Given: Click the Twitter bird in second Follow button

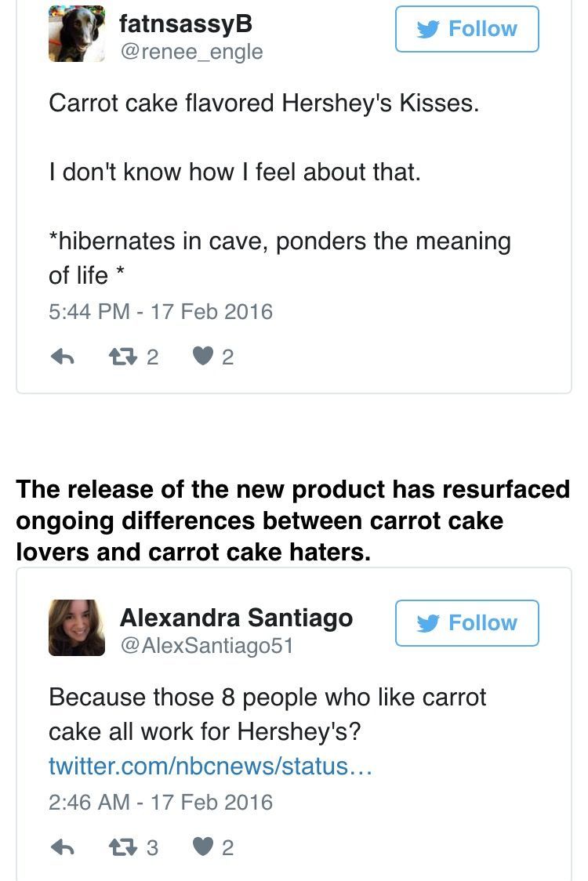Looking at the screenshot, I should pyautogui.click(x=428, y=623).
